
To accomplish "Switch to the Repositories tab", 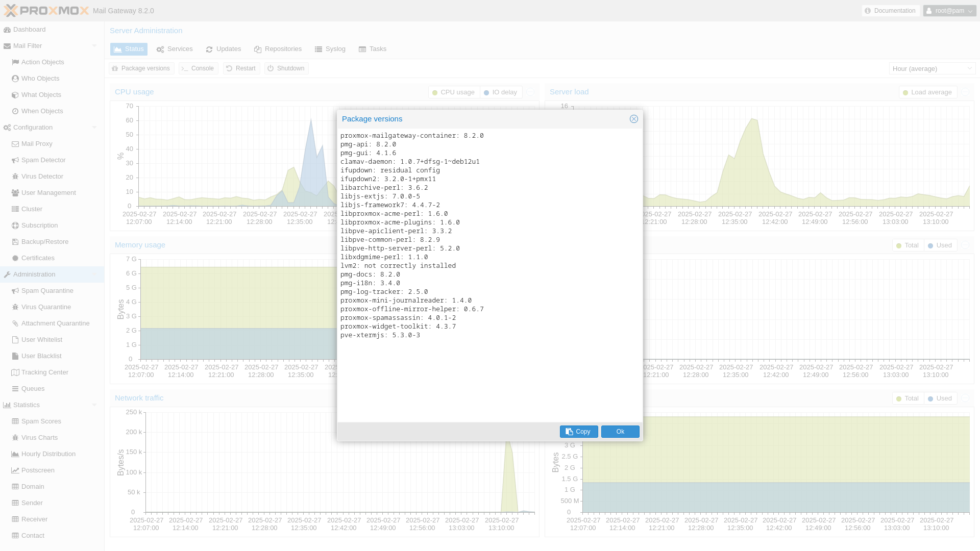I will pyautogui.click(x=278, y=49).
